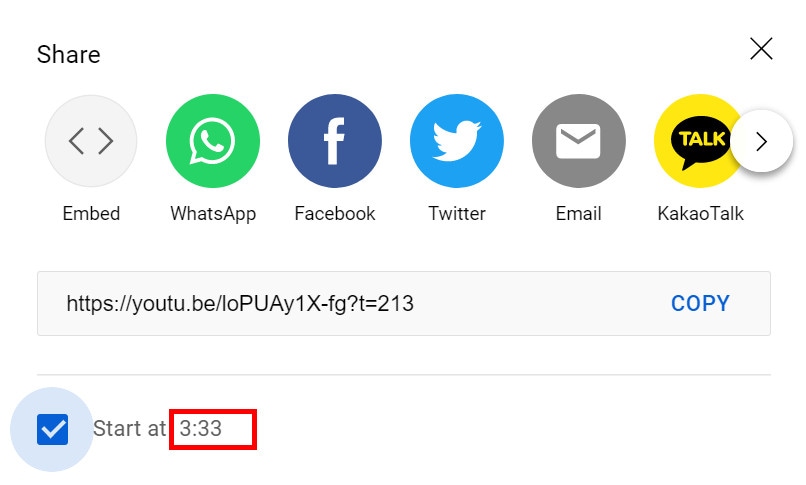Screen dimensions: 806x485
Task: Select the Twitter bird icon
Action: click(456, 141)
